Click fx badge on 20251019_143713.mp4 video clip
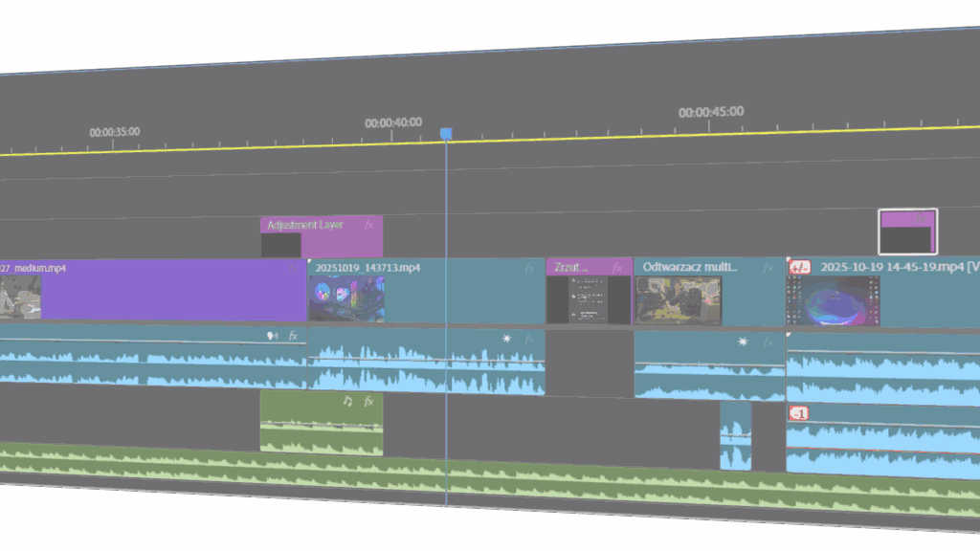 529,268
